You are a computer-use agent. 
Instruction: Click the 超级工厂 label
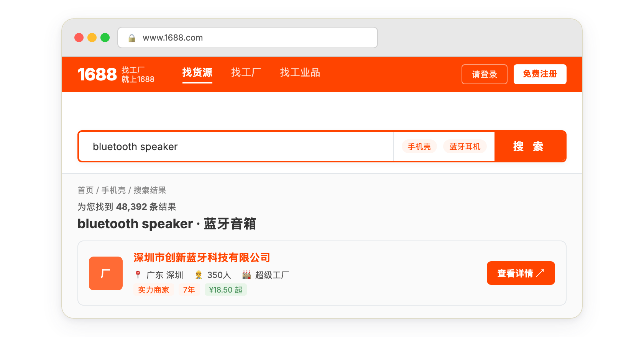(x=272, y=275)
